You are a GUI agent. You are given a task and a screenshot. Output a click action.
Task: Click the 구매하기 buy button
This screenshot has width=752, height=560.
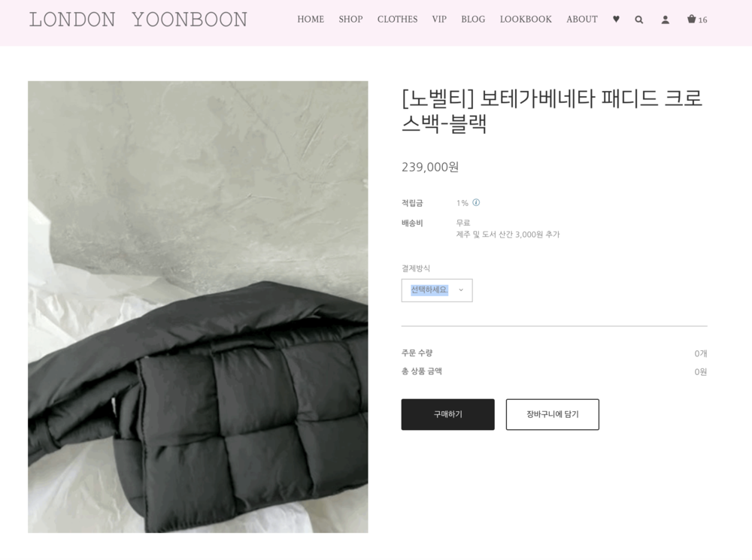tap(448, 414)
